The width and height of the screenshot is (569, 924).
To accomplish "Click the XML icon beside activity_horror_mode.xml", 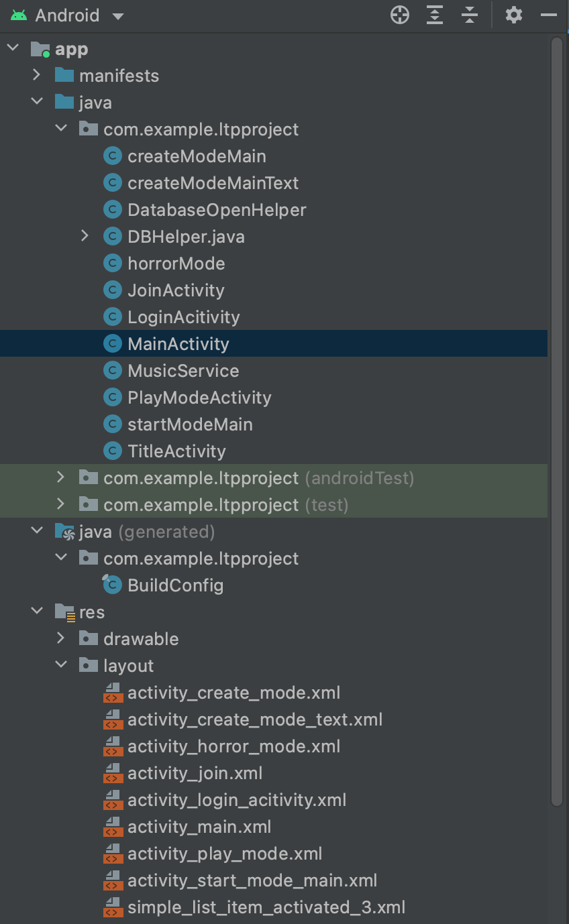I will tap(113, 746).
